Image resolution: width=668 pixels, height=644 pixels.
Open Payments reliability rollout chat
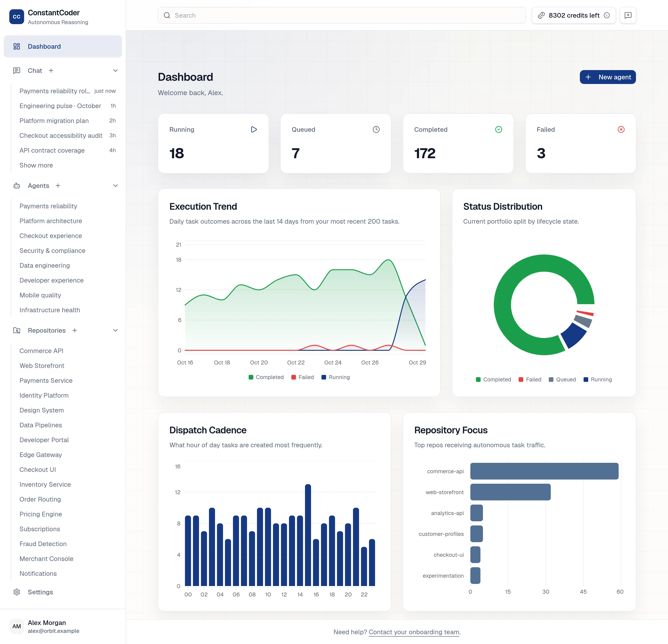67,91
